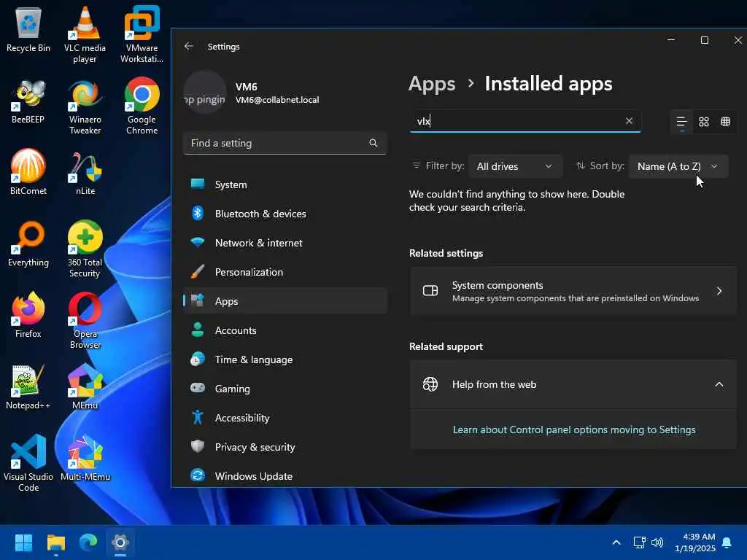Screen dimensions: 747x560
Task: Open Windows Update settings
Action: 285,475
